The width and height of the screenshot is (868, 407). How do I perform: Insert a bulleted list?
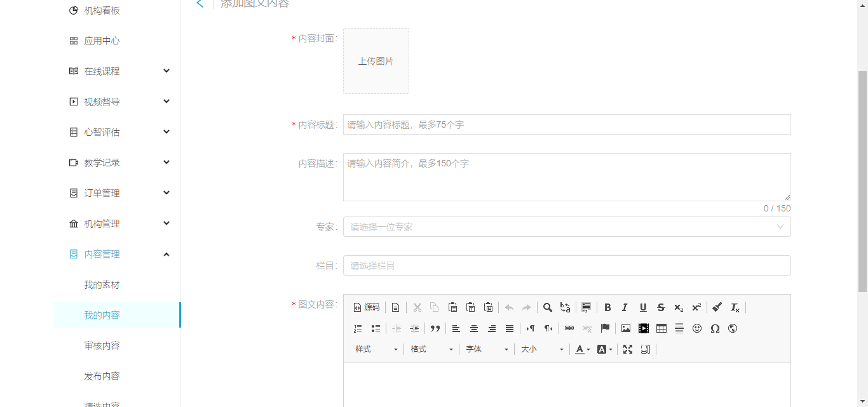[376, 328]
